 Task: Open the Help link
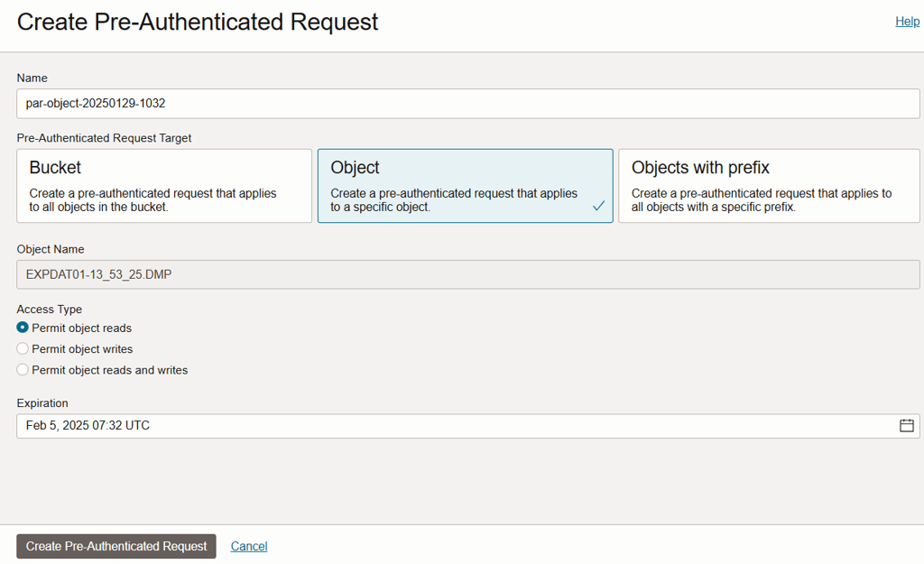[908, 22]
